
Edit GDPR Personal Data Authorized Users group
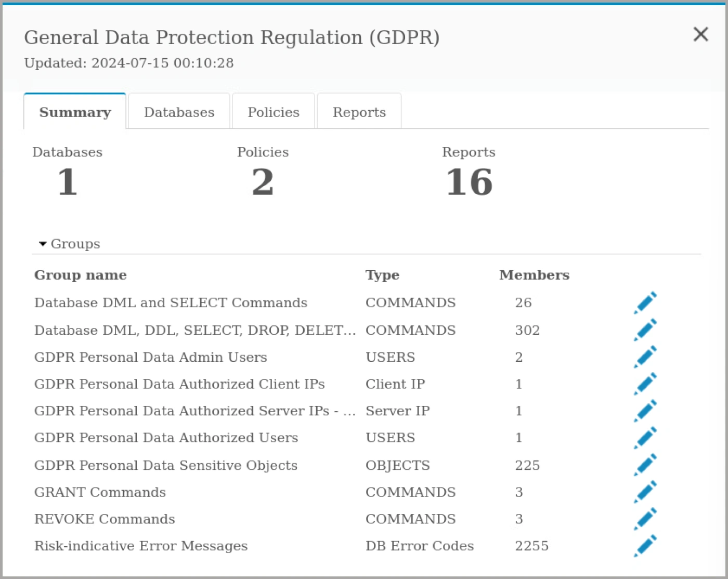point(645,438)
